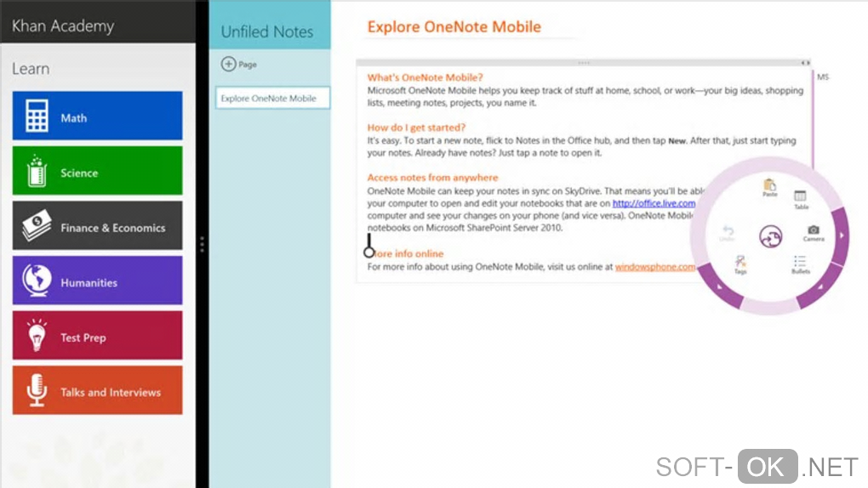
Task: Select the Explore OneNote Mobile page
Action: coord(272,98)
